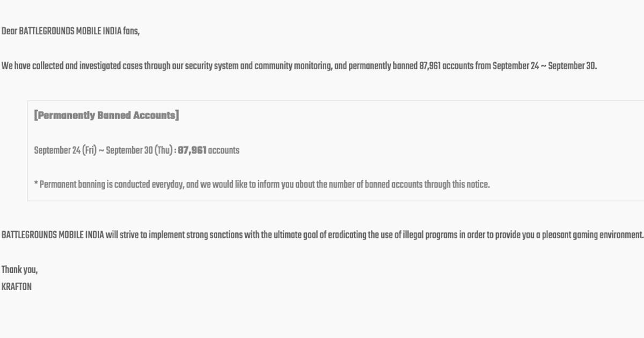Click "permanently banned" in the first paragraph
Image resolution: width=644 pixels, height=338 pixels.
383,67
